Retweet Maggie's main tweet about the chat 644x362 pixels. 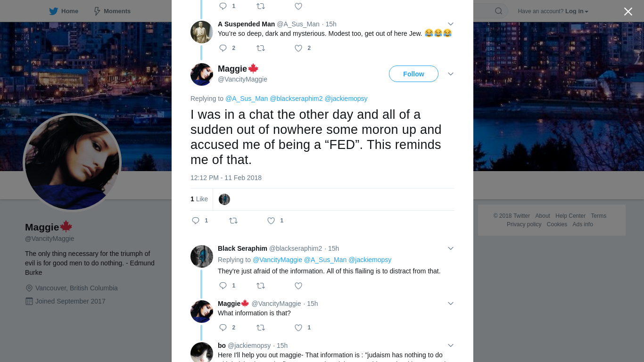pyautogui.click(x=233, y=221)
